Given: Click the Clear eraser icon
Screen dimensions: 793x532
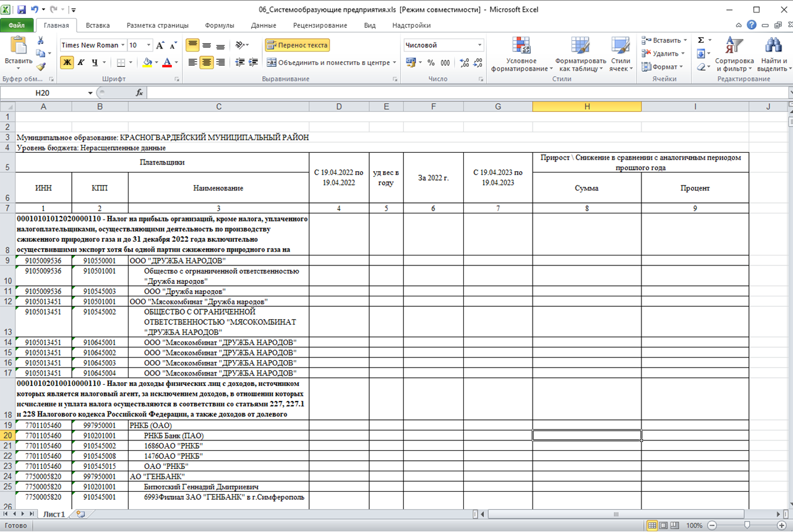Looking at the screenshot, I should (701, 67).
